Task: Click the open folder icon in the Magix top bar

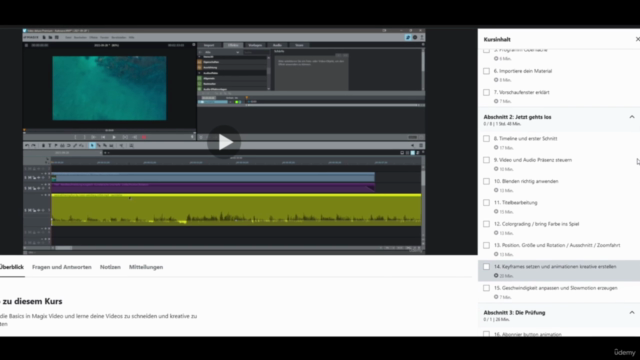Action: tap(50, 37)
